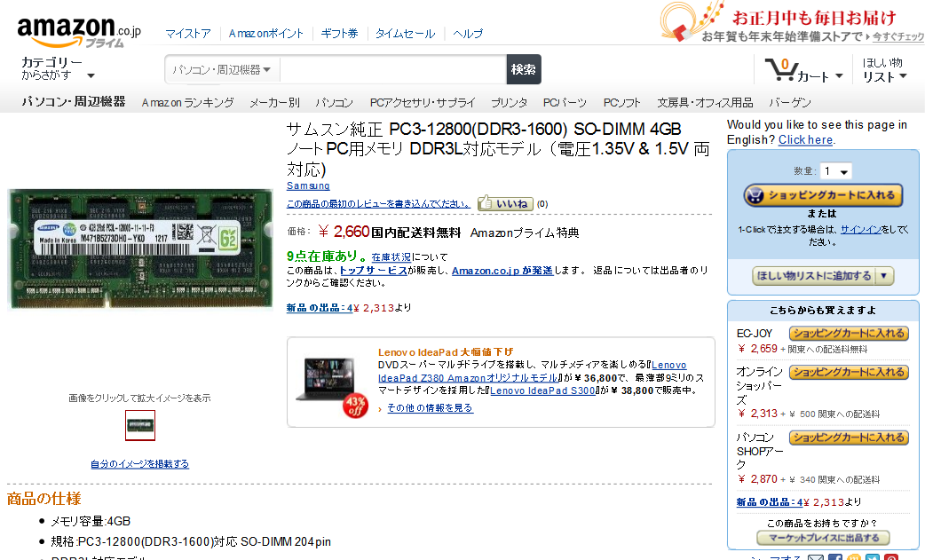Add the EC-JOY offer to cart
Image resolution: width=925 pixels, height=560 pixels.
[849, 333]
